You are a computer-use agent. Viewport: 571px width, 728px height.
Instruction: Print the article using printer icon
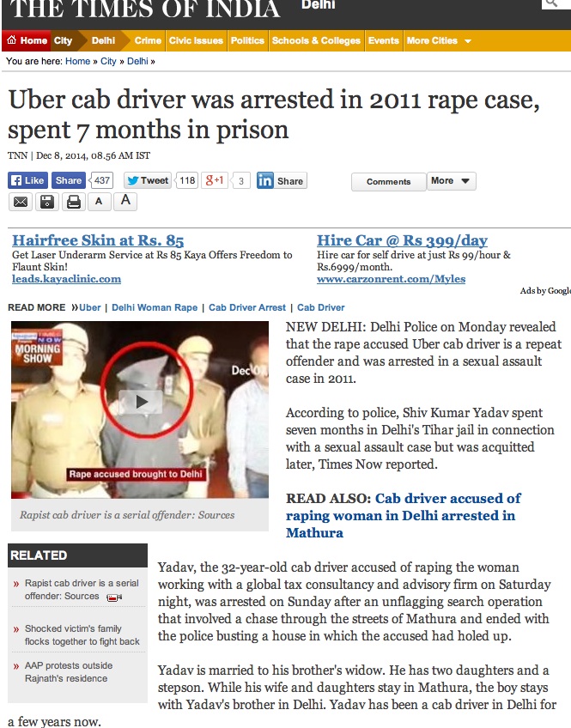tap(73, 202)
